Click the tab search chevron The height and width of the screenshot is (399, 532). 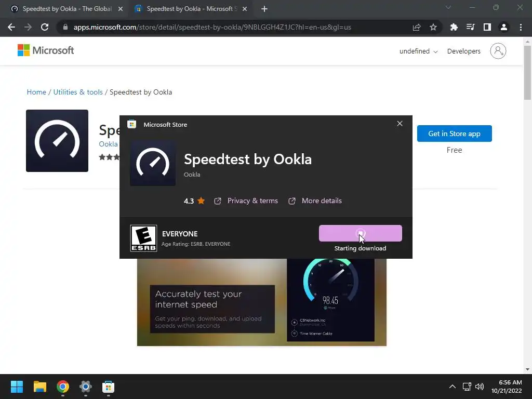point(448,7)
